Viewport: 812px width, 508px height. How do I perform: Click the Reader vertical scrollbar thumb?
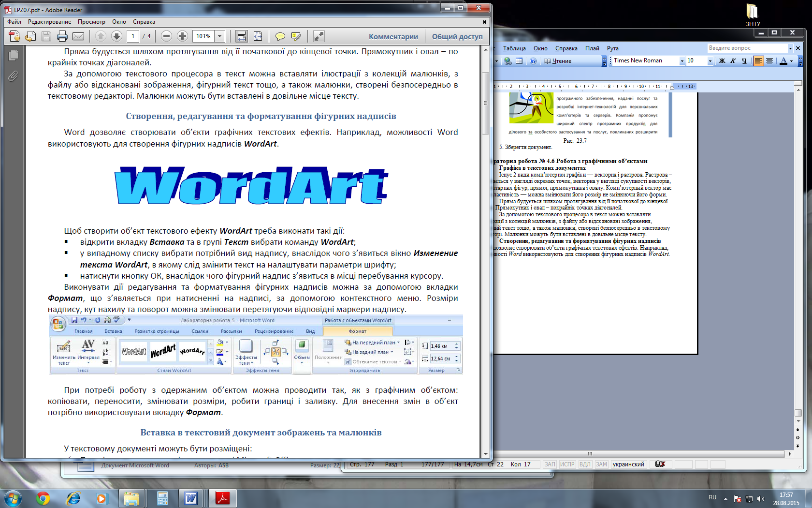pyautogui.click(x=486, y=103)
